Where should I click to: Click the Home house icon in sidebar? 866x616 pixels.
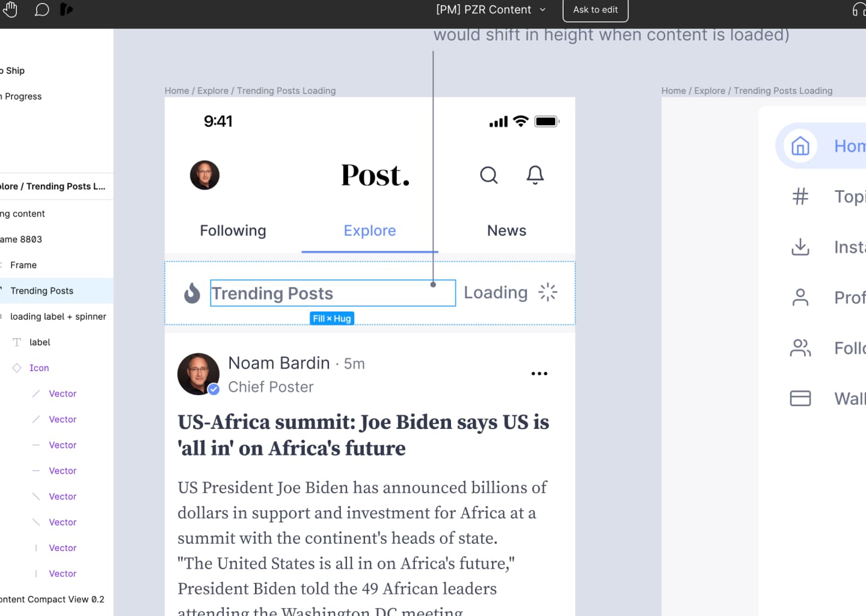click(x=800, y=146)
